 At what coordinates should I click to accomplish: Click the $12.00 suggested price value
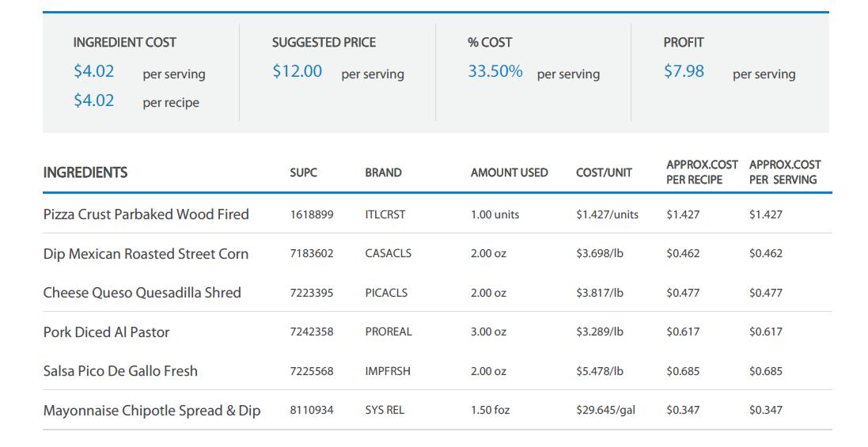(x=297, y=71)
